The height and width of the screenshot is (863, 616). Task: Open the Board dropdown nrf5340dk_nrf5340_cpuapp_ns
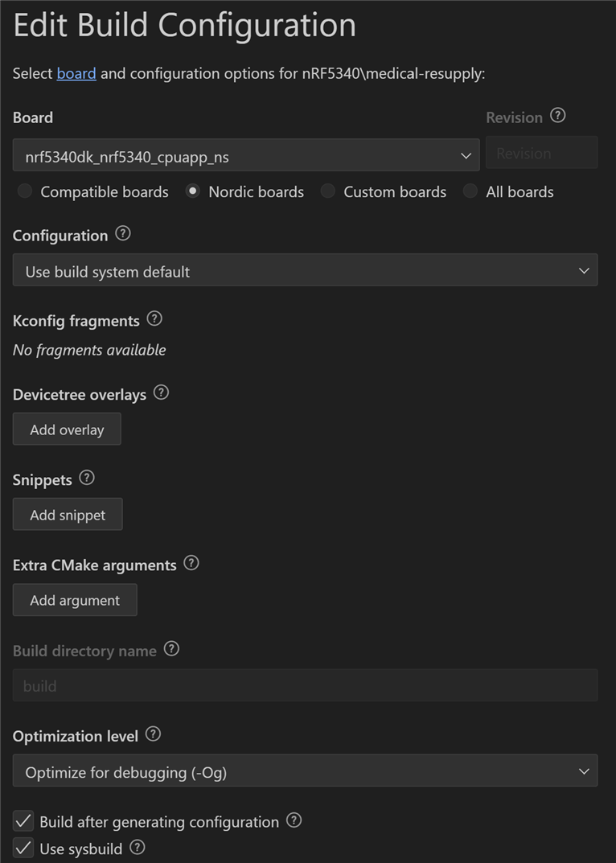246,155
